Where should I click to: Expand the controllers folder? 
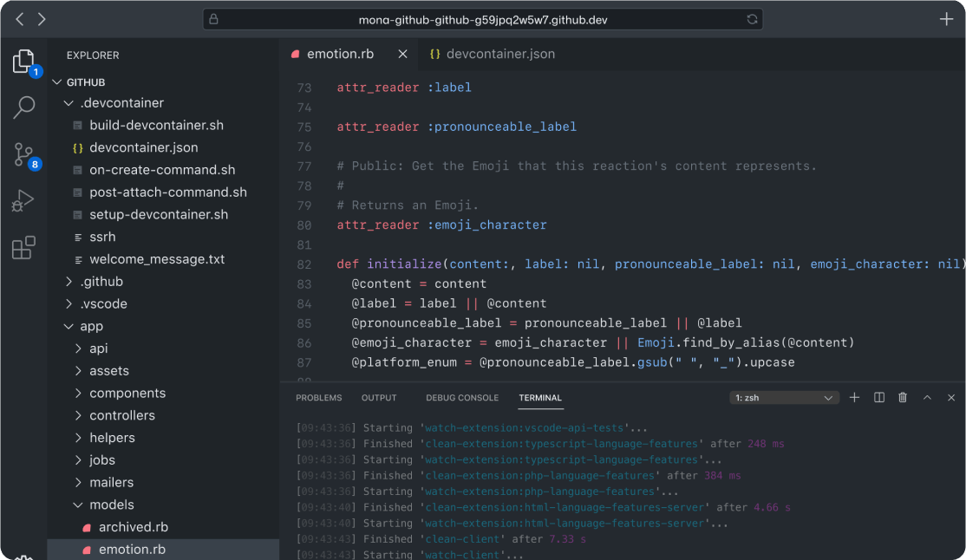click(121, 415)
